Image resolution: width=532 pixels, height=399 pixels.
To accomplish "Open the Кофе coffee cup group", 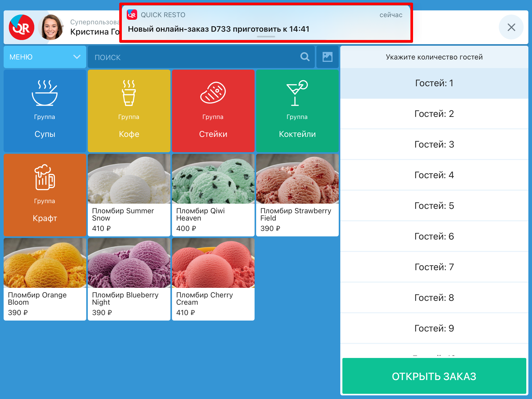I will pos(129,110).
